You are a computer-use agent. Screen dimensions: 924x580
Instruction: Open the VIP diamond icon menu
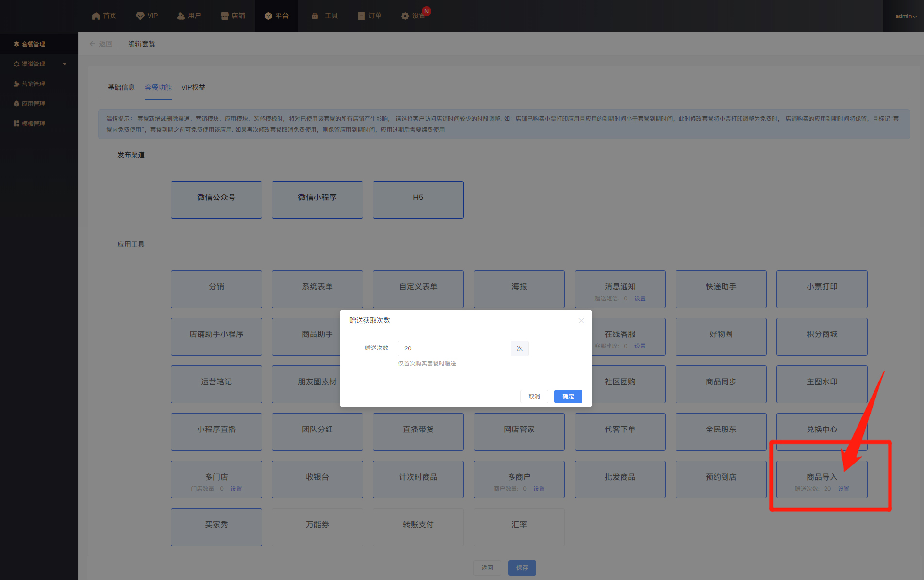pos(140,16)
